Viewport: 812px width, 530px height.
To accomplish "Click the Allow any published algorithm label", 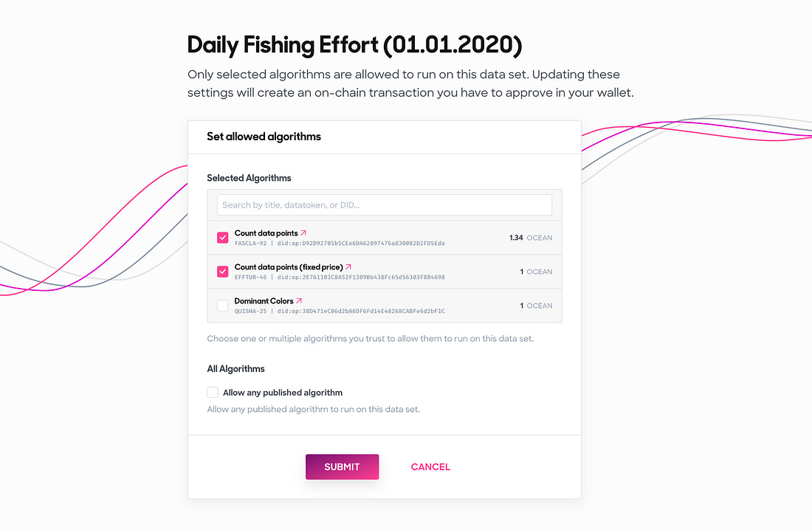I will click(283, 393).
